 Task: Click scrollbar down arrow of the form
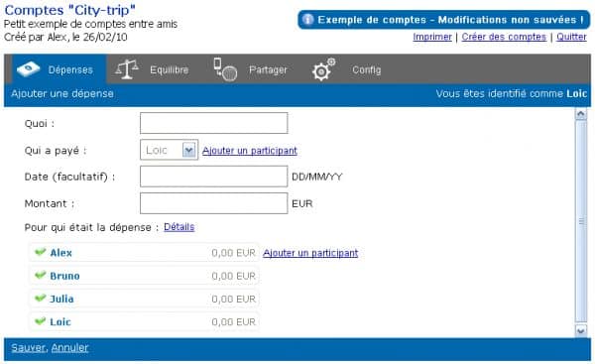581,330
